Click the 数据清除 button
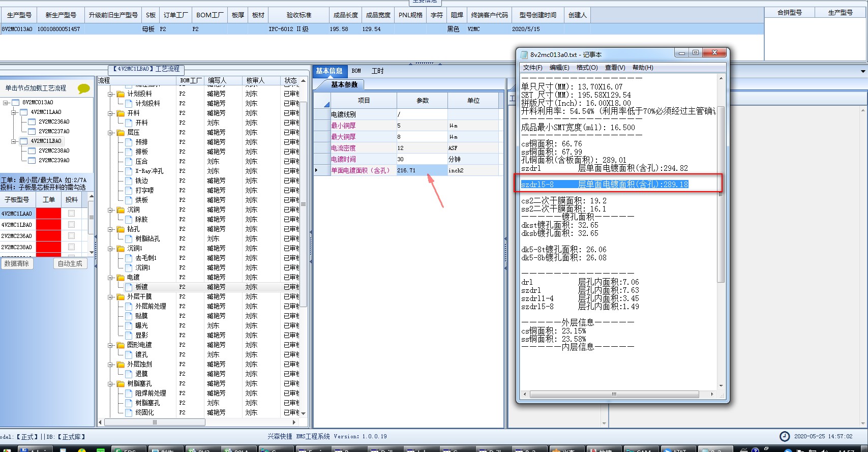 (x=17, y=264)
